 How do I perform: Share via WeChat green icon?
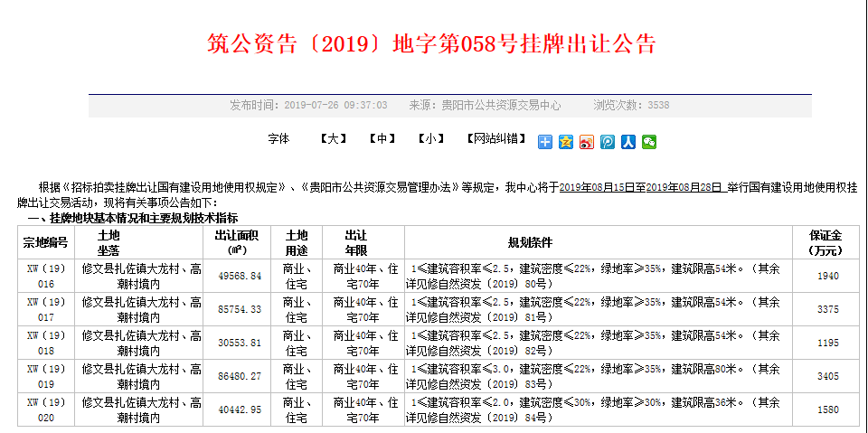[x=649, y=142]
